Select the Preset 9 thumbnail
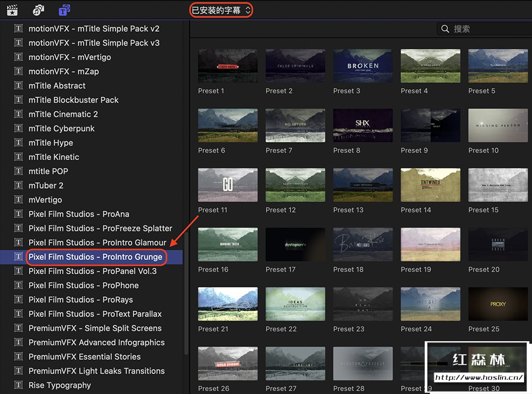Viewport: 532px width, 394px height. click(x=430, y=125)
